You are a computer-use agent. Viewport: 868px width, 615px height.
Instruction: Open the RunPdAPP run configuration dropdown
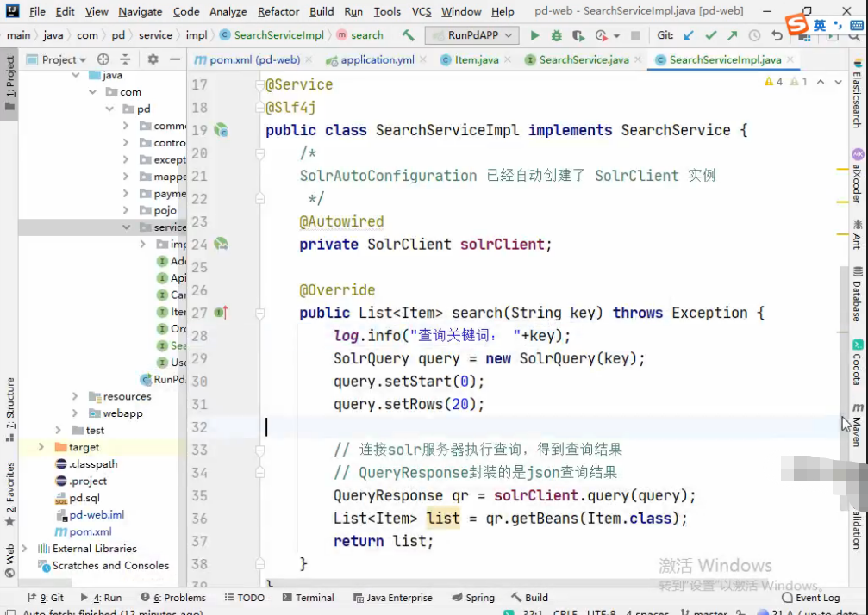(472, 35)
